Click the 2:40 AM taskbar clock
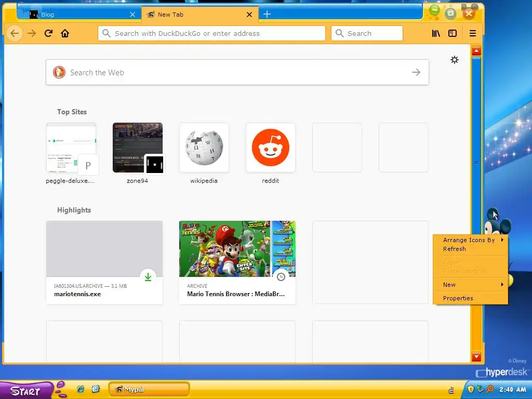Viewport: 532px width, 399px height. tap(512, 390)
